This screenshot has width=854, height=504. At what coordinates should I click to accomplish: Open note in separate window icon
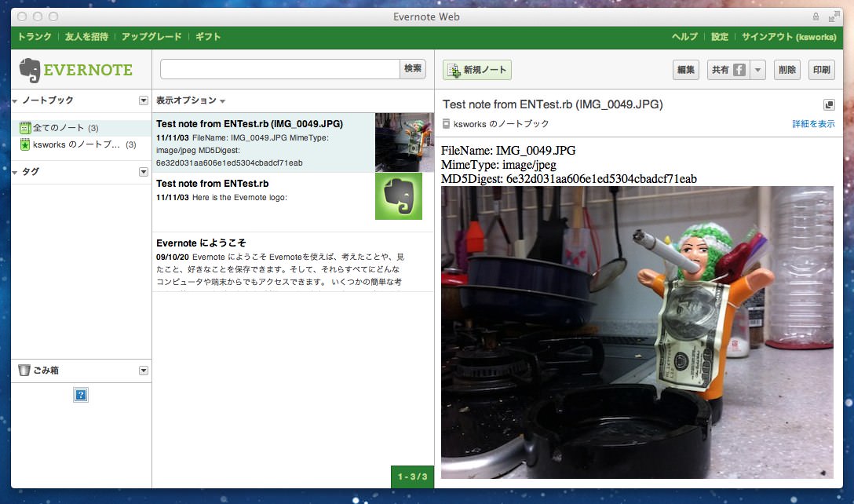click(828, 104)
